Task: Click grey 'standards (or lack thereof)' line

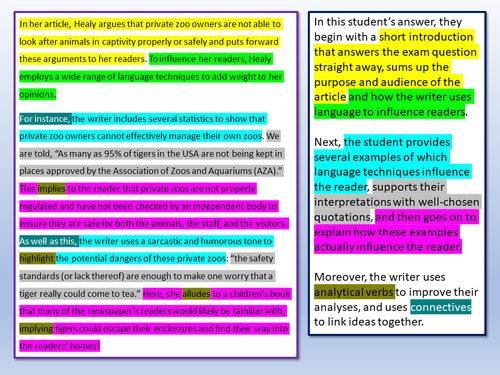Action: [x=147, y=276]
